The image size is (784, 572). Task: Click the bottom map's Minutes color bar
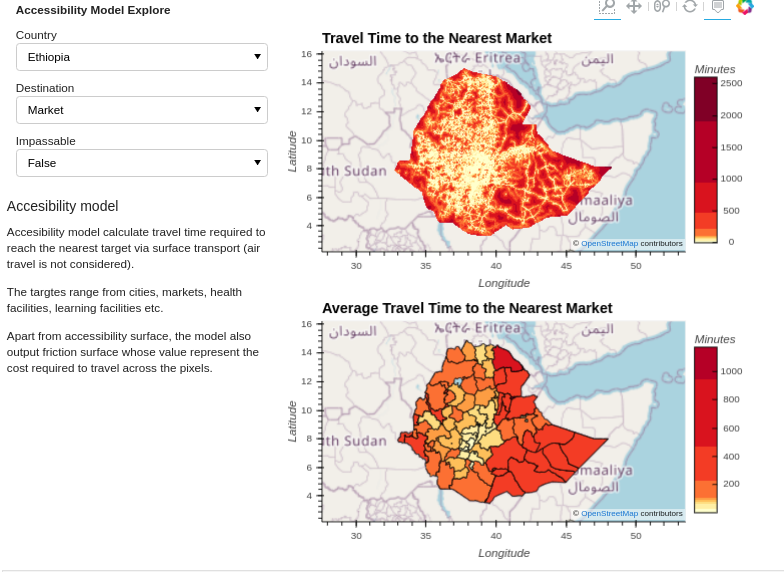pos(706,430)
